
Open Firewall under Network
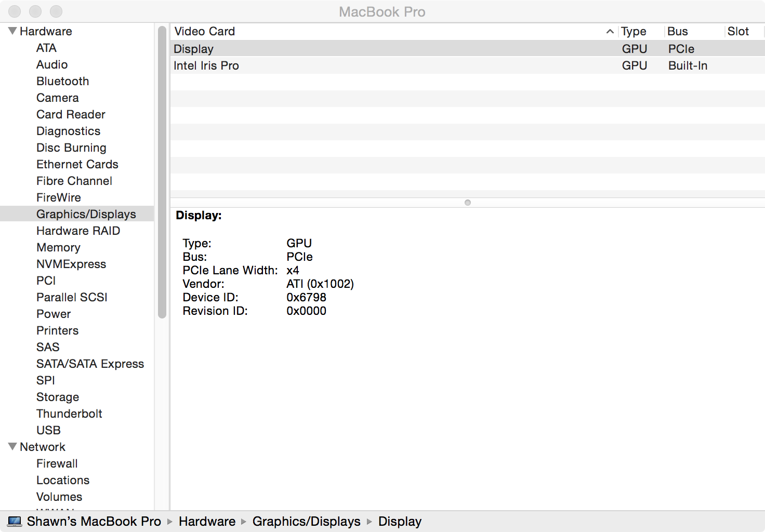tap(57, 463)
